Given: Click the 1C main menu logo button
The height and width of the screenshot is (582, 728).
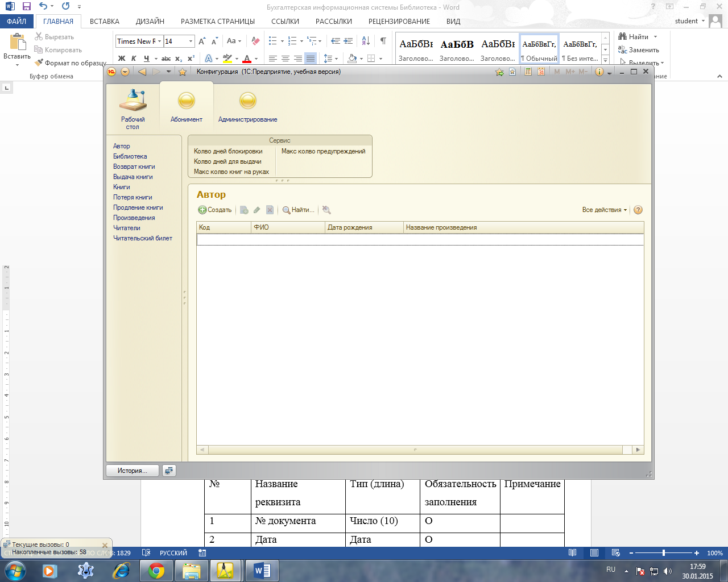Looking at the screenshot, I should 112,72.
